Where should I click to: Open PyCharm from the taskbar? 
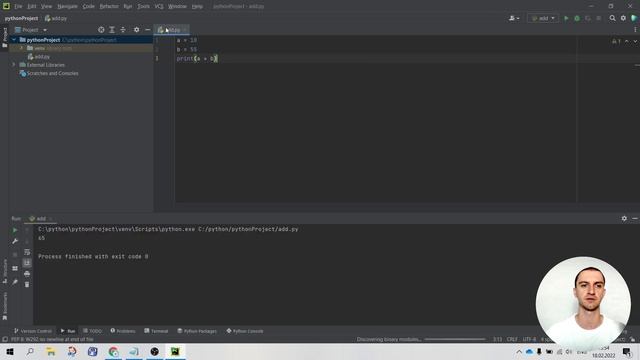point(175,351)
